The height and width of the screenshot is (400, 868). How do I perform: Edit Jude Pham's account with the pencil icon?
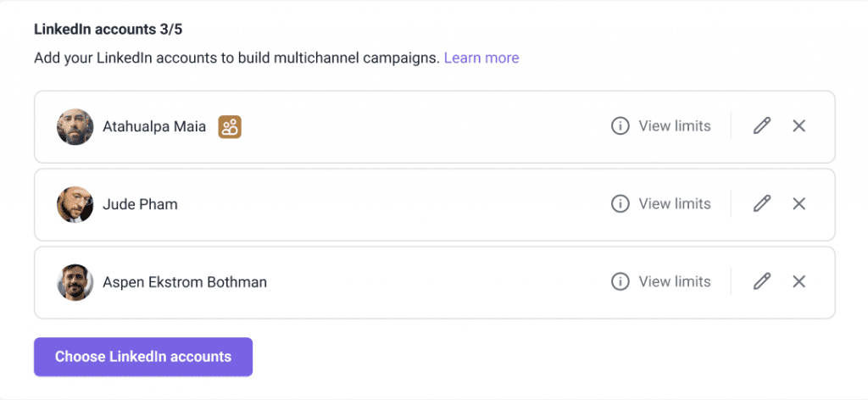click(762, 204)
